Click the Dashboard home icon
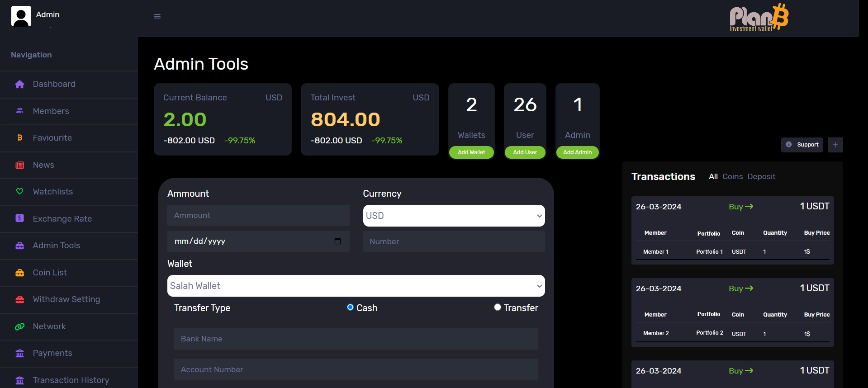 pos(19,84)
